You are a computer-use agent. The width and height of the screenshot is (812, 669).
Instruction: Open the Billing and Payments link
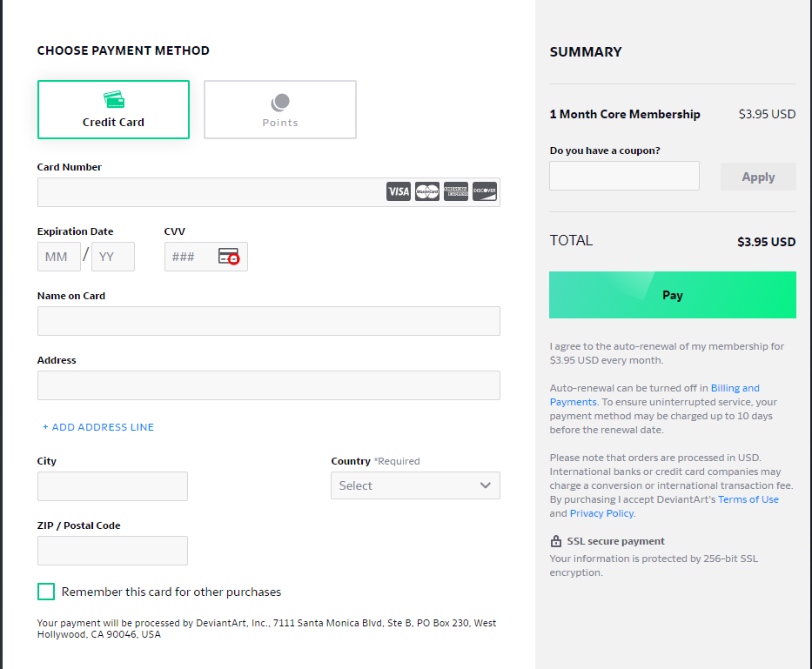[x=654, y=395]
